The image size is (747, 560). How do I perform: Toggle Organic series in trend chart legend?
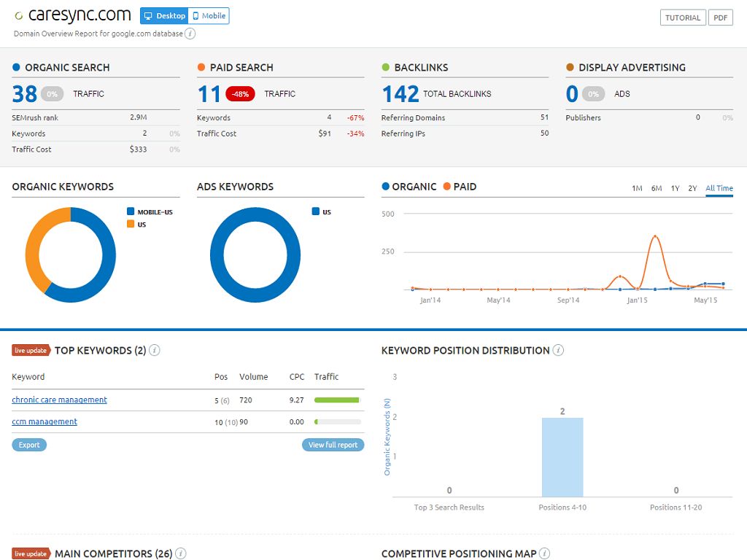pos(409,187)
